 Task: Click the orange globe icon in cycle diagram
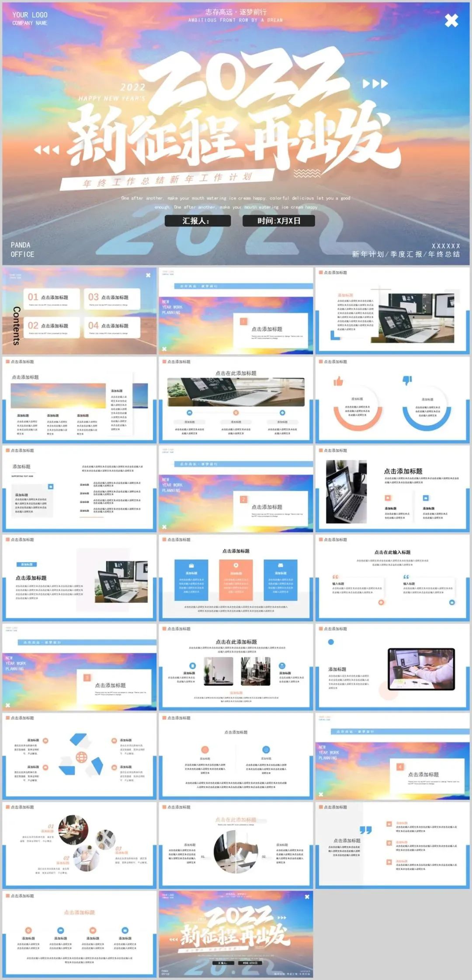[x=81, y=756]
